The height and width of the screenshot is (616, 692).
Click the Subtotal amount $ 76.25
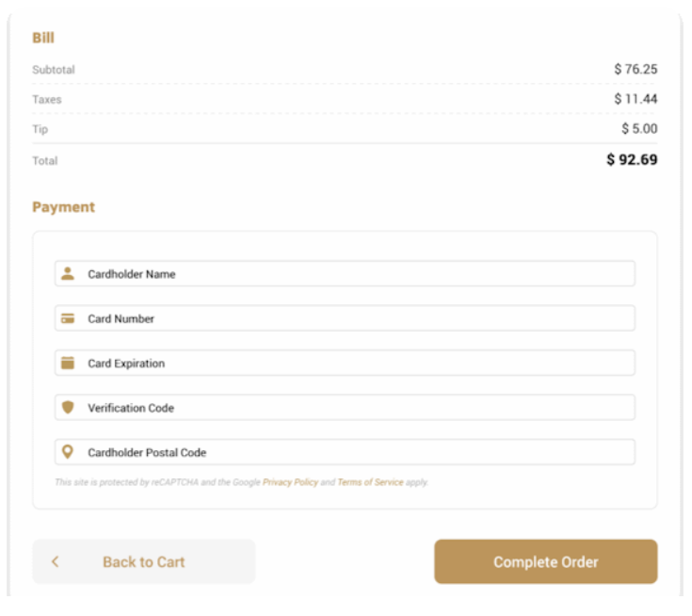coord(636,69)
